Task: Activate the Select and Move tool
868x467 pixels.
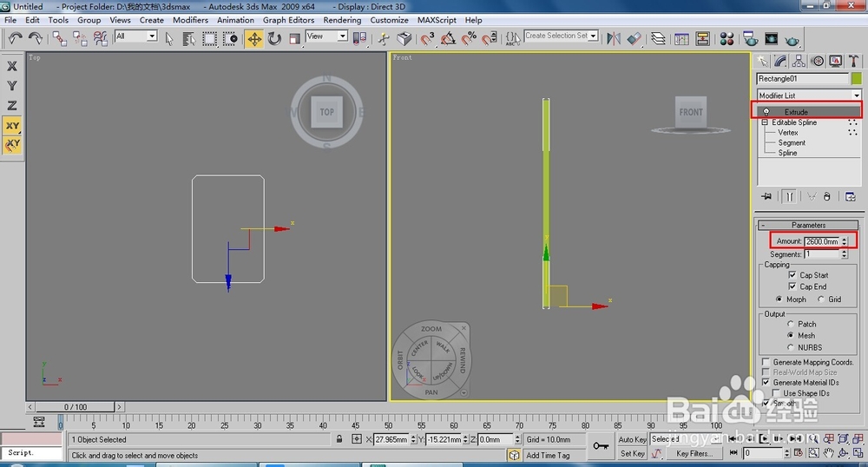Action: click(254, 39)
